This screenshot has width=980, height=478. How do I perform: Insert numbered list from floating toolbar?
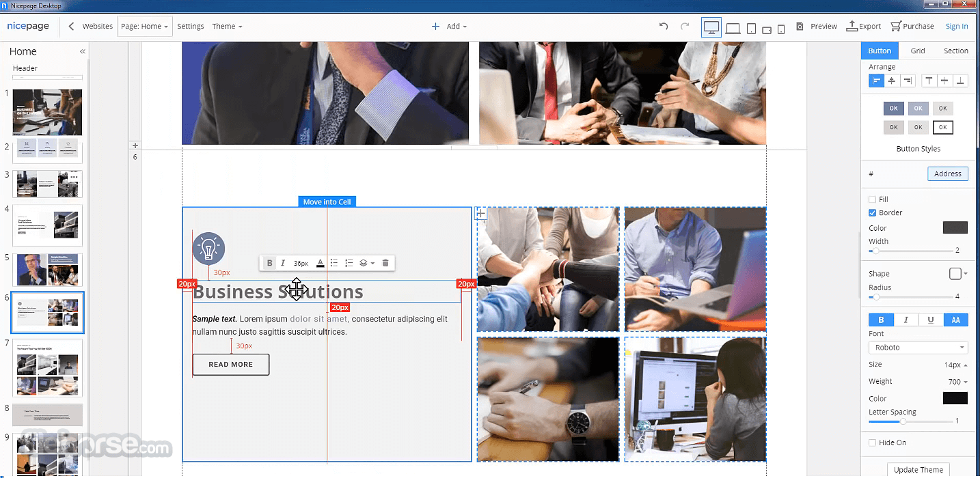click(x=349, y=263)
